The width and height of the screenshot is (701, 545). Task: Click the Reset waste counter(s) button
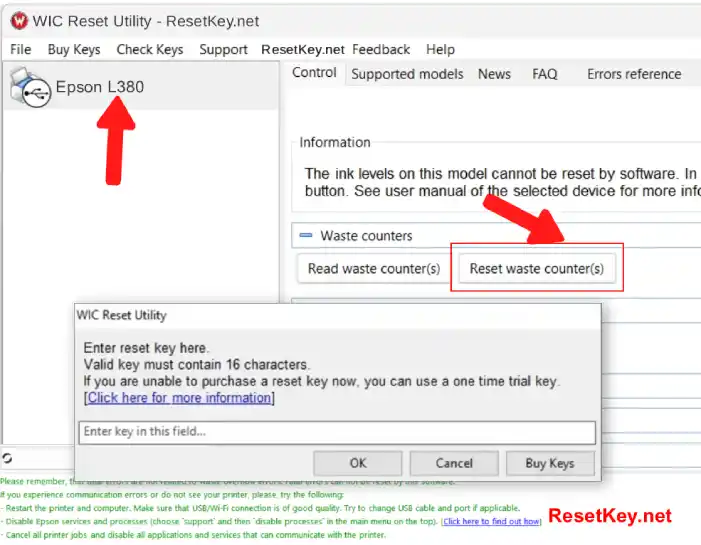pyautogui.click(x=536, y=268)
